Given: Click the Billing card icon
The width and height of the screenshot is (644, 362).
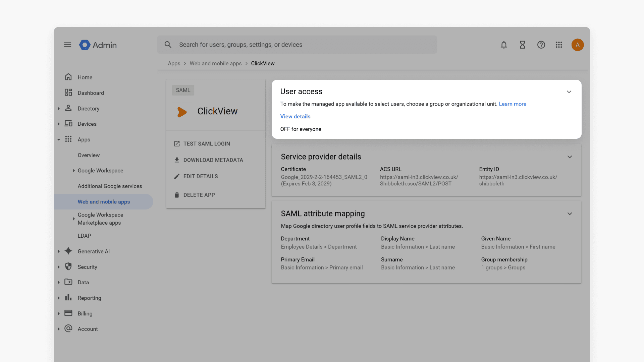Looking at the screenshot, I should tap(68, 313).
